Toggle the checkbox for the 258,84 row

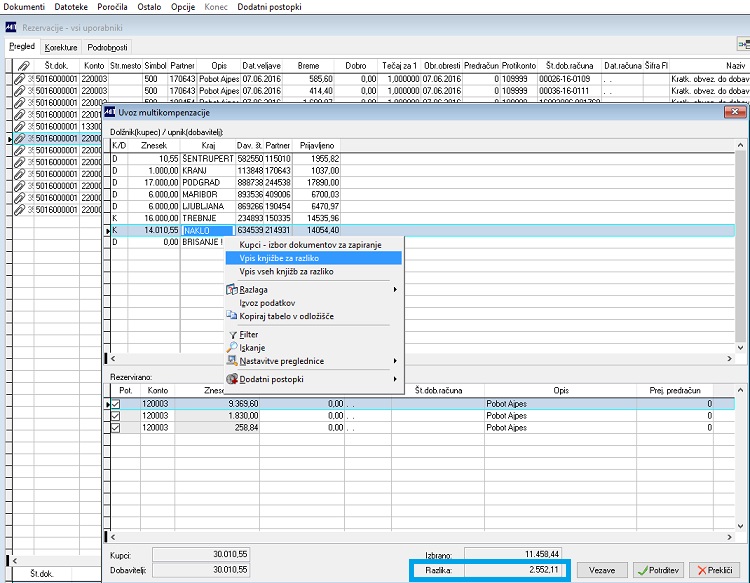[115, 428]
